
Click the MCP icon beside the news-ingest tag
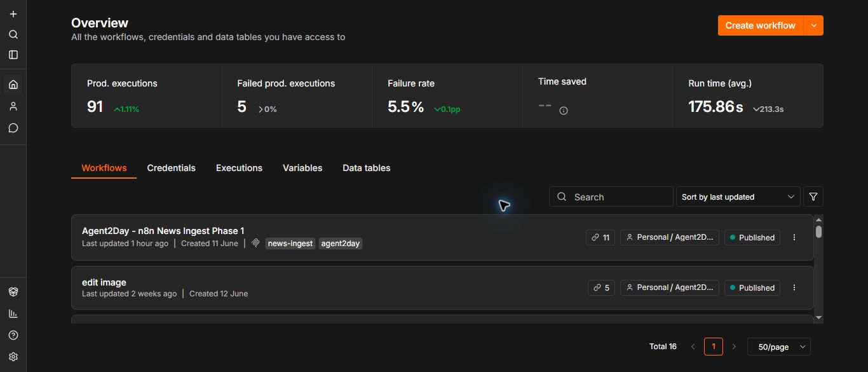coord(256,243)
